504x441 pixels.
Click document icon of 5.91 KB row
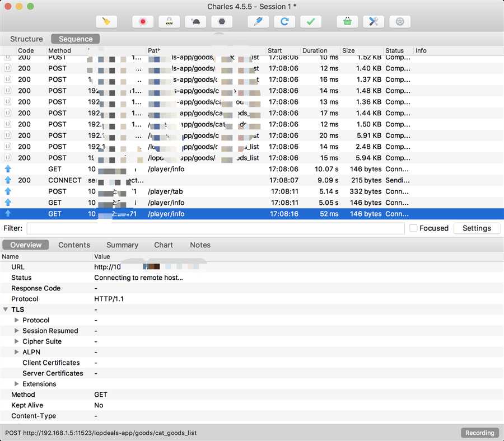[8, 135]
